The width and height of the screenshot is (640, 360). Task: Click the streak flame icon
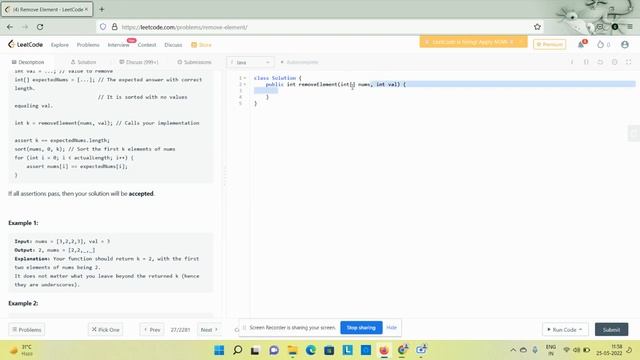(600, 44)
